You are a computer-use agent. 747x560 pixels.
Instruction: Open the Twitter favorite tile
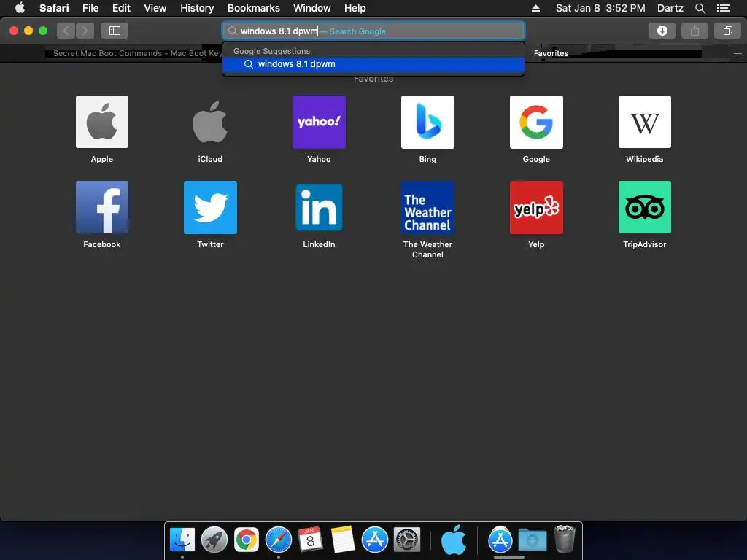point(210,207)
